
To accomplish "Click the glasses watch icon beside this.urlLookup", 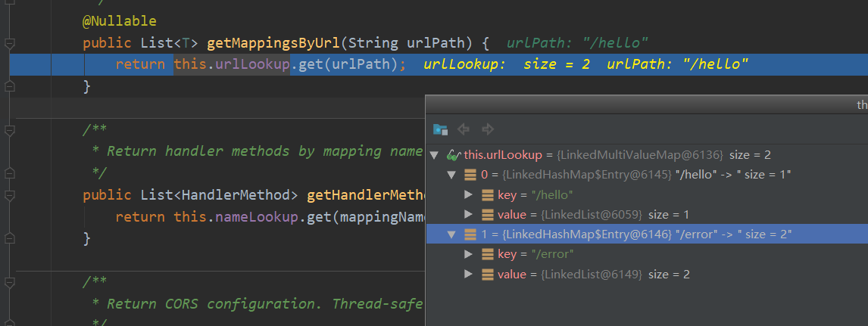I will point(453,155).
